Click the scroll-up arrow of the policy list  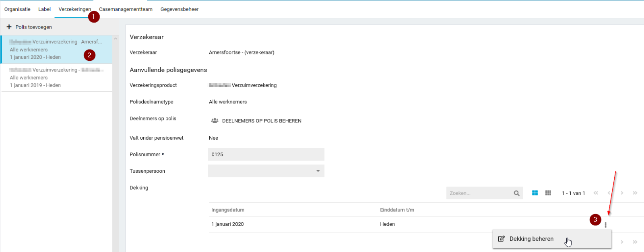click(x=116, y=39)
